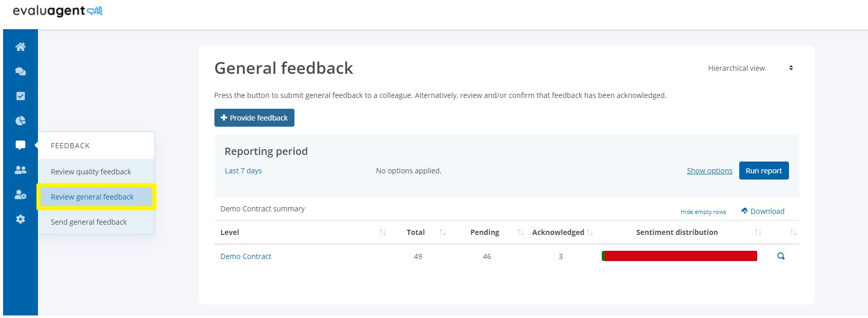Screen dimensions: 868x318
Task: Open the conversations chat bubbles icon
Action: (x=21, y=71)
